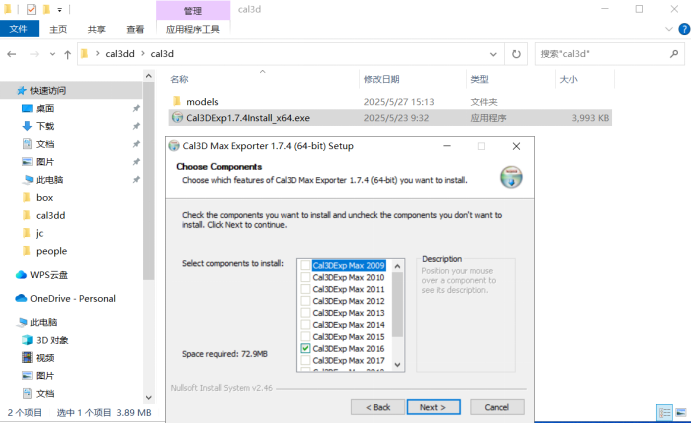Cancel the Cal3D setup
Image resolution: width=692 pixels, height=424 pixels.
pyautogui.click(x=497, y=407)
